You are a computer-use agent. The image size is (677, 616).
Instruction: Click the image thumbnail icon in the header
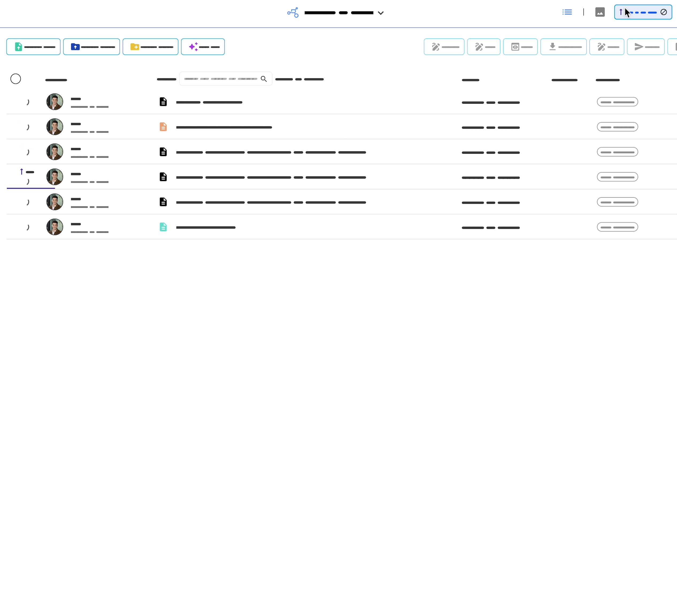pos(600,12)
